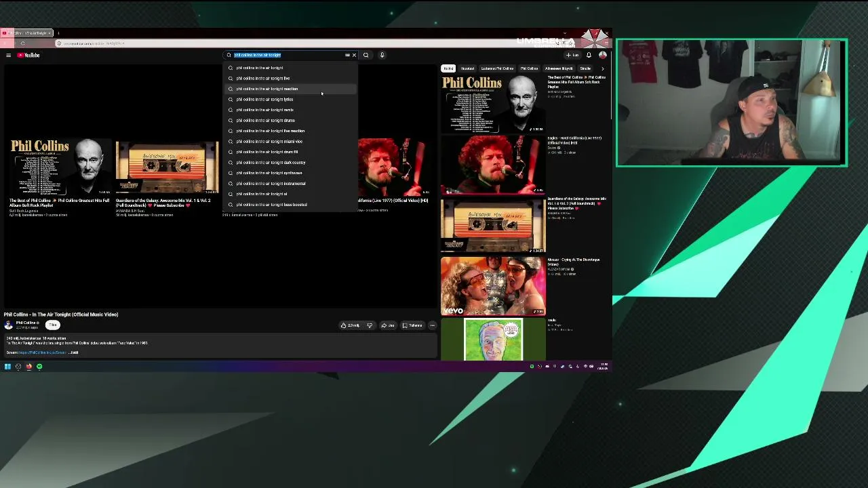The height and width of the screenshot is (488, 868).
Task: Select suggestion 'phil collins in the air tonight live'
Action: (290, 78)
